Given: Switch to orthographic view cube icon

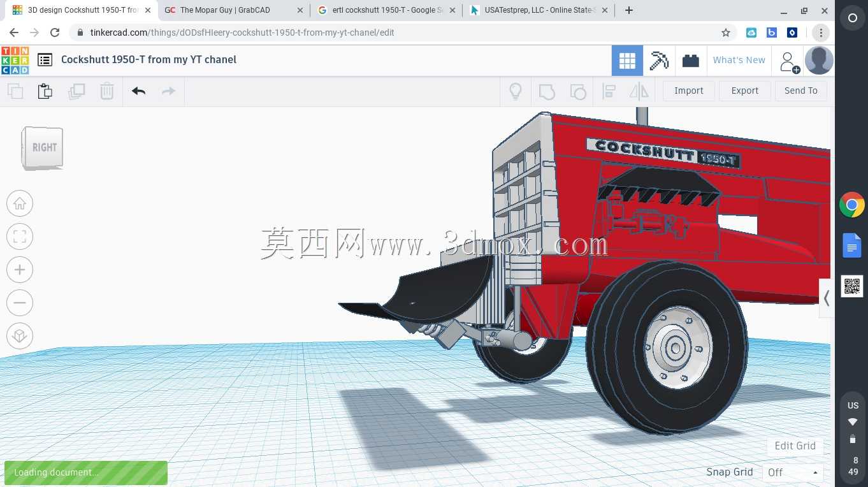Looking at the screenshot, I should coord(20,336).
